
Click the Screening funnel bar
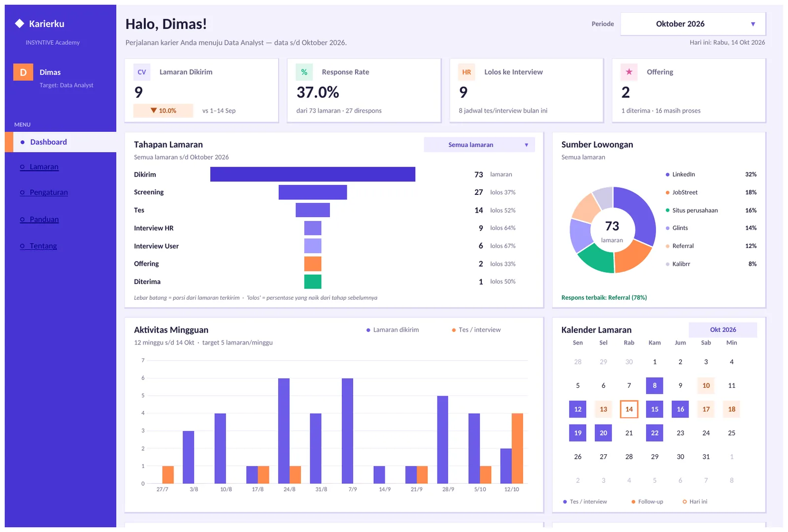click(313, 192)
